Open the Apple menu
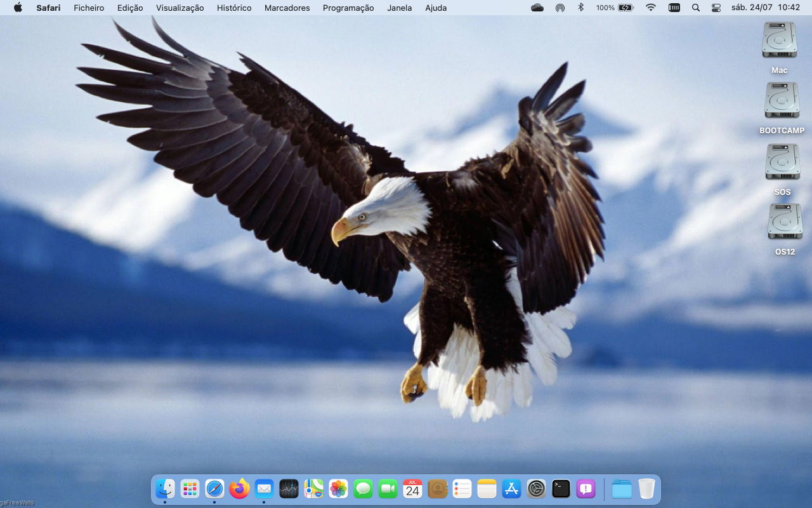The height and width of the screenshot is (508, 812). 18,8
